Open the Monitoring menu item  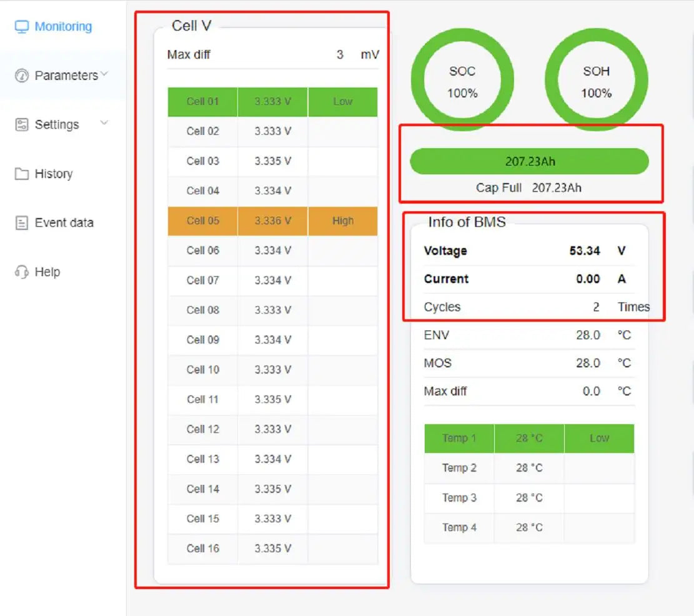point(63,27)
